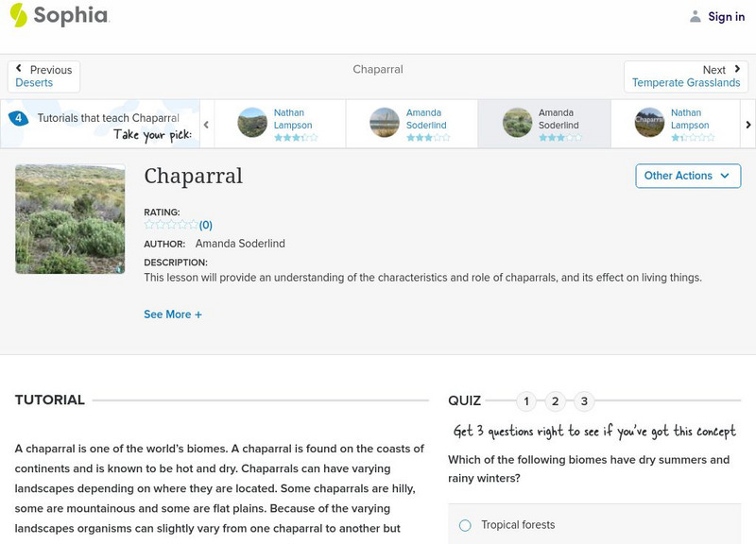Go to Next lesson Temperate Grasslands
Viewport: 756px width, 544px height.
tap(685, 76)
